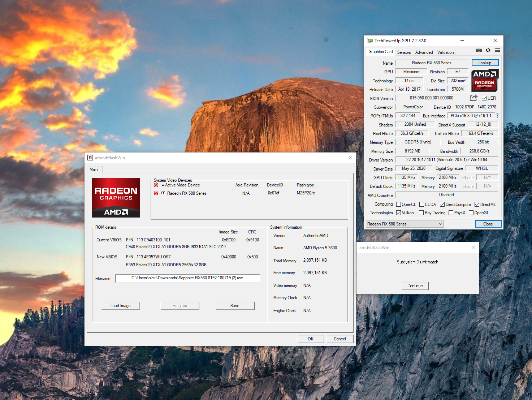
Task: Click the GPU Clock 1135 MHz field
Action: pyautogui.click(x=406, y=177)
